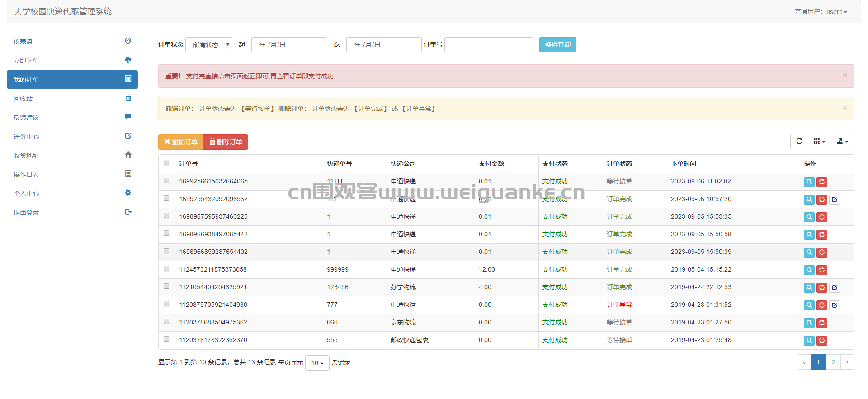This screenshot has height=399, width=868.
Task: Click red refresh icon for order 1120378178322362370
Action: coord(822,340)
